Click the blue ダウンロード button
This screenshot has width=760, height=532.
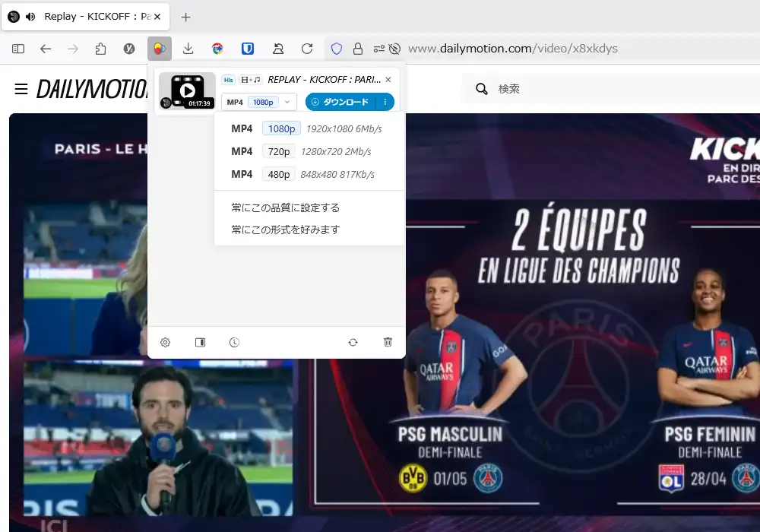tap(340, 102)
